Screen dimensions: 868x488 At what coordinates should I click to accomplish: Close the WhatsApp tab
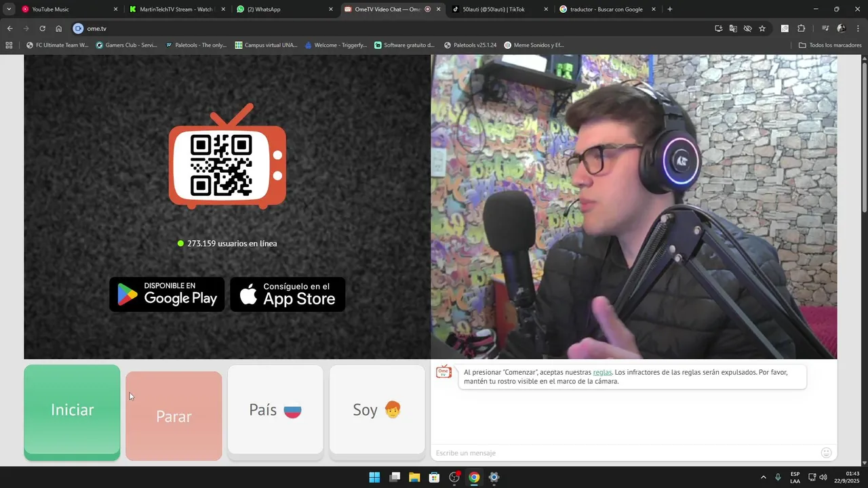tap(331, 9)
